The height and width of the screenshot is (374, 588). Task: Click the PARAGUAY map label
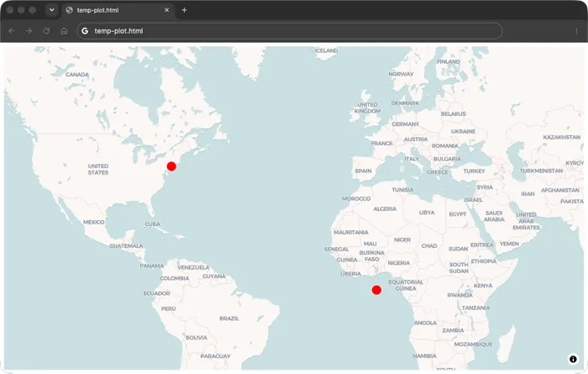tap(215, 356)
